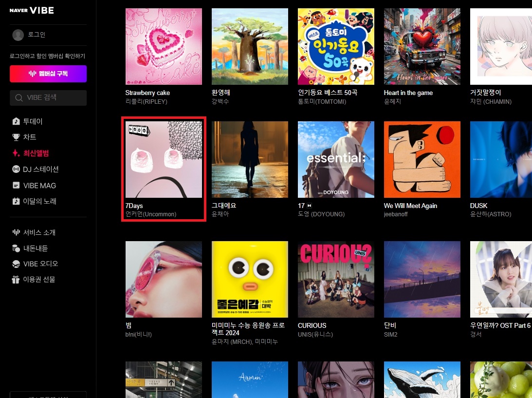Click artist name SIM2
The image size is (532, 398).
[390, 335]
